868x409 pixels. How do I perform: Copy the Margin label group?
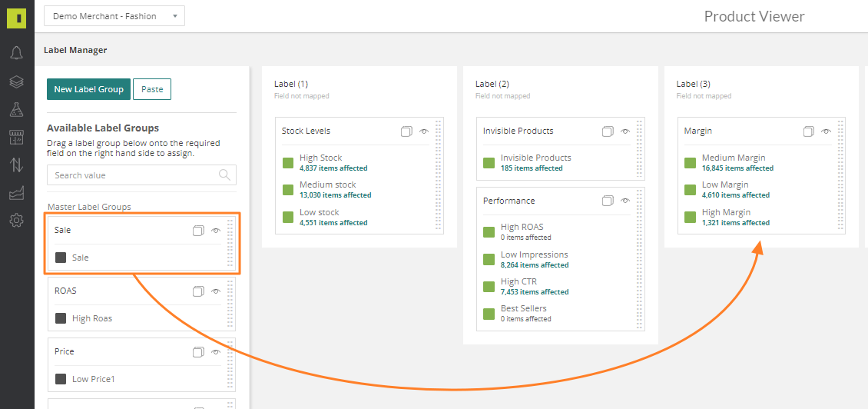[810, 131]
